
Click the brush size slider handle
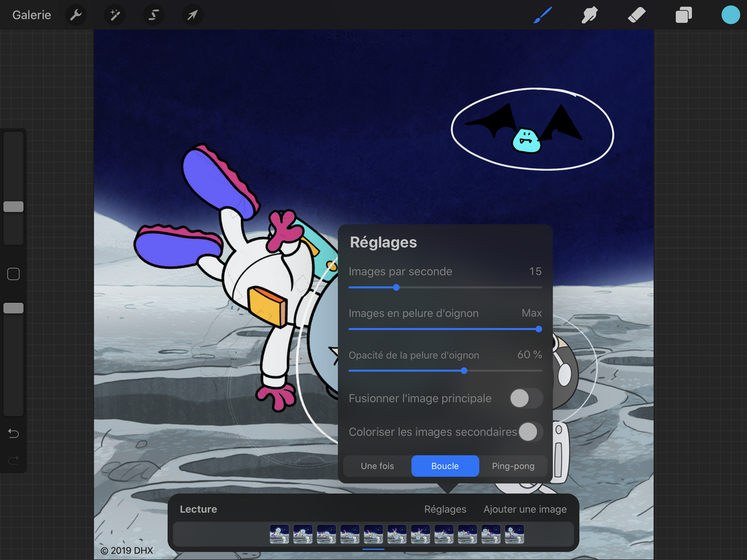[13, 207]
